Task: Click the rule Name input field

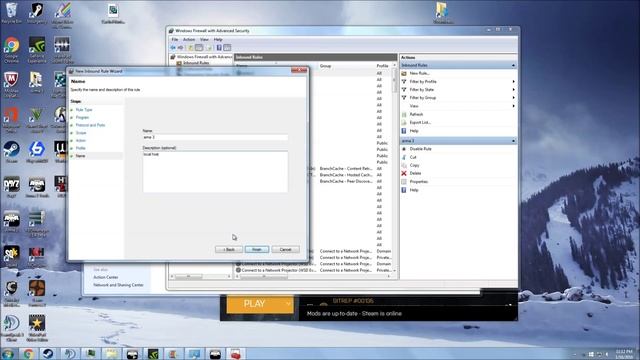Action: click(215, 138)
